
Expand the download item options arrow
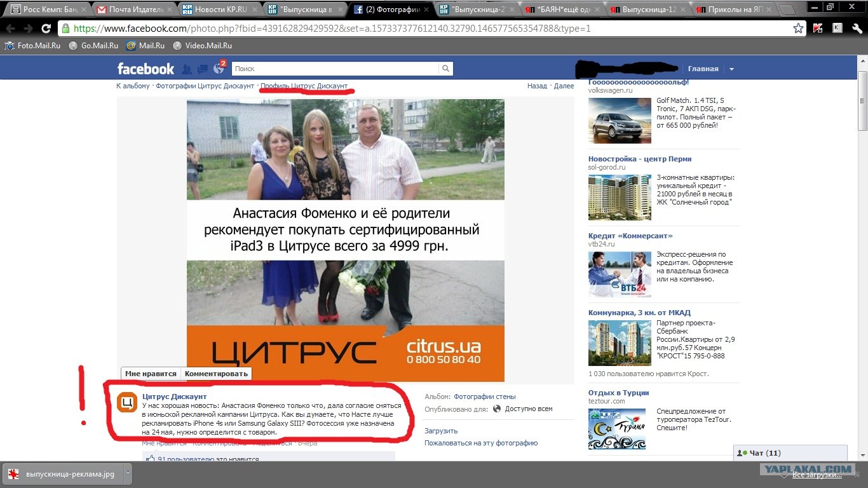128,474
